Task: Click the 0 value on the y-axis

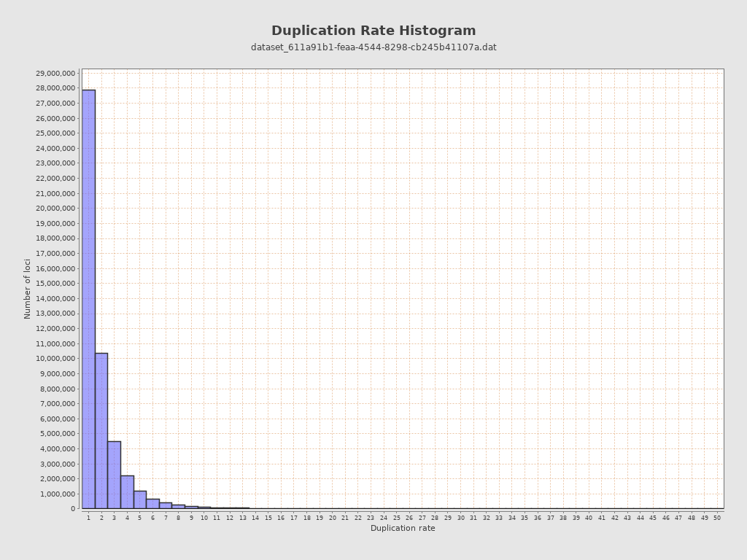Action: (74, 509)
